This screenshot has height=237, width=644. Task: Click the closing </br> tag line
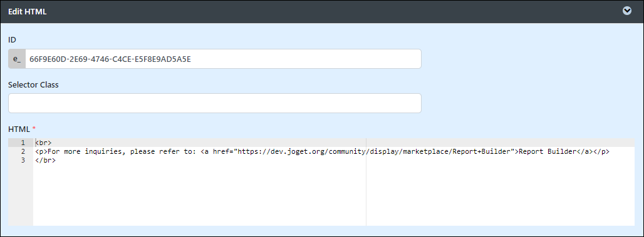click(45, 160)
